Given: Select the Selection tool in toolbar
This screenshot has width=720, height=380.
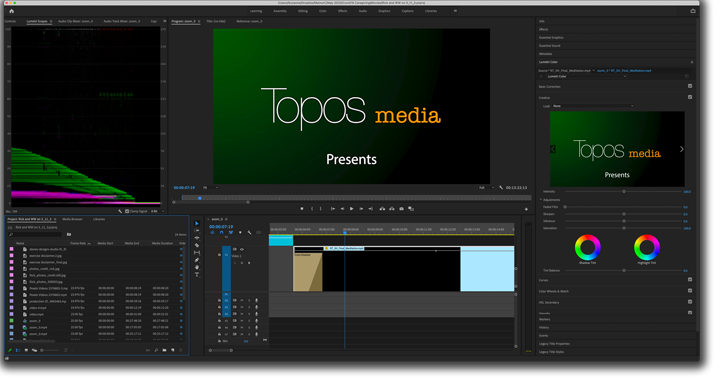Looking at the screenshot, I should [x=197, y=224].
